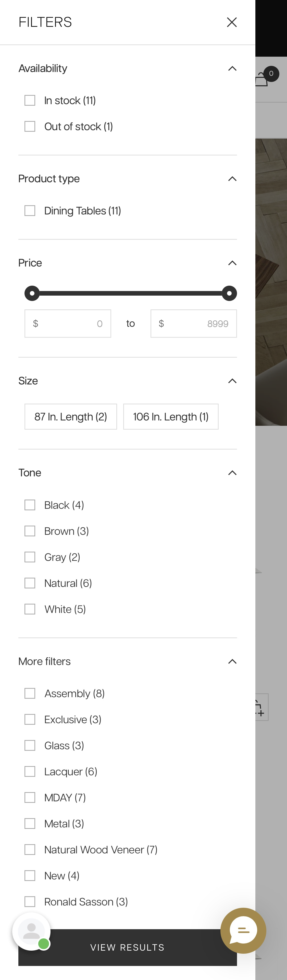Enable the Natural tone filter

(x=30, y=583)
